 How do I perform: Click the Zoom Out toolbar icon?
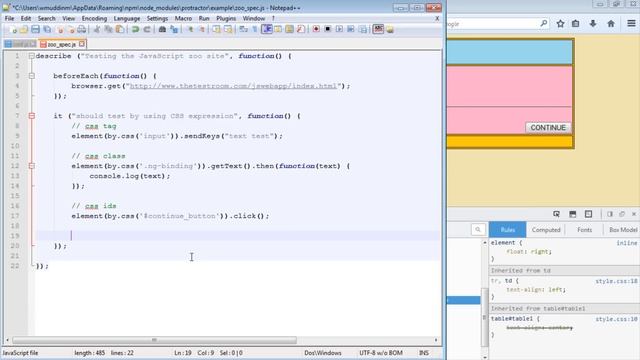[201, 29]
